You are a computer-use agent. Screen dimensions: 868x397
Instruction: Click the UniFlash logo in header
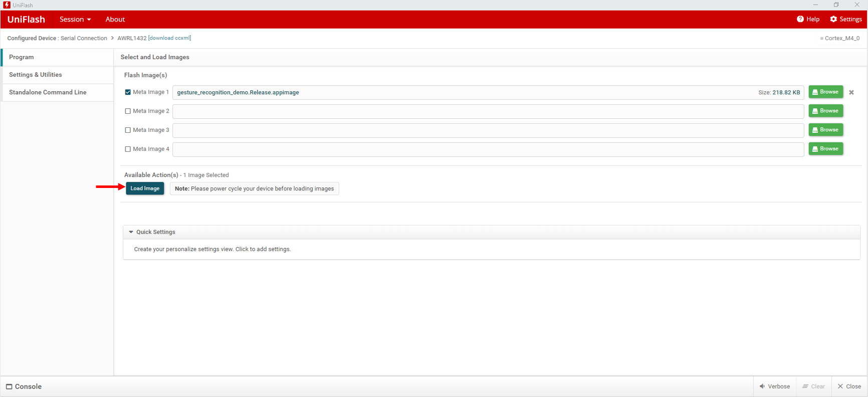[x=26, y=20]
